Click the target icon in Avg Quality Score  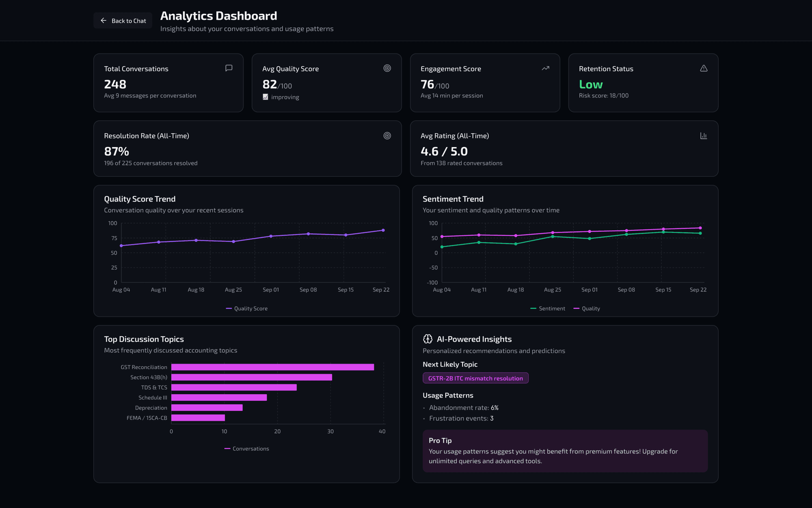pyautogui.click(x=387, y=68)
